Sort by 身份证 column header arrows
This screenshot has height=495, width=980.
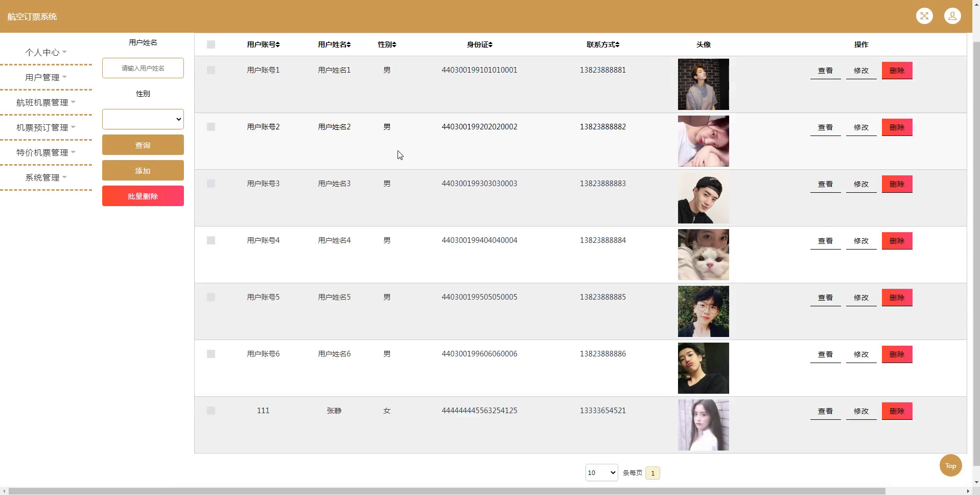pos(491,44)
